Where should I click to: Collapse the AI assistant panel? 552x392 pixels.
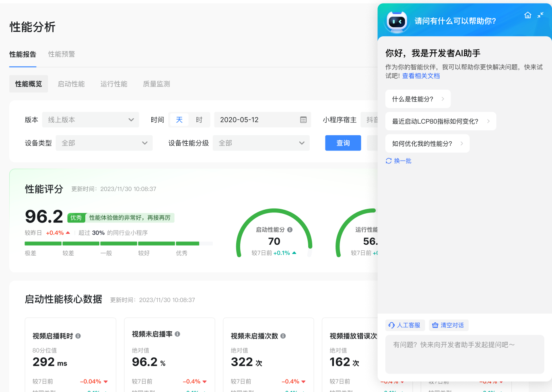(x=540, y=15)
